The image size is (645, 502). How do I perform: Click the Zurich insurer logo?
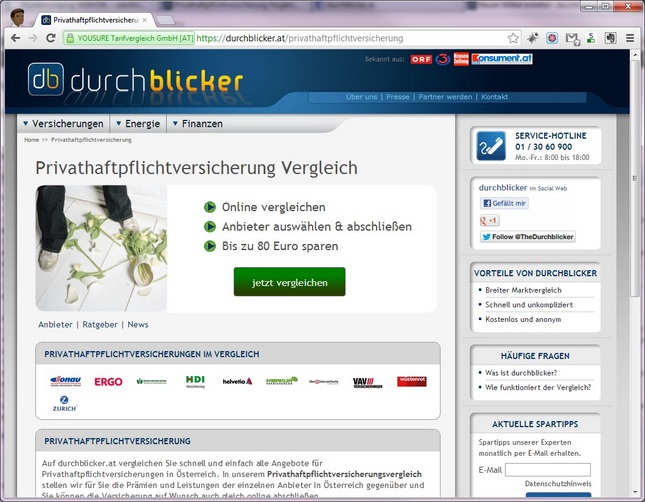click(x=65, y=403)
